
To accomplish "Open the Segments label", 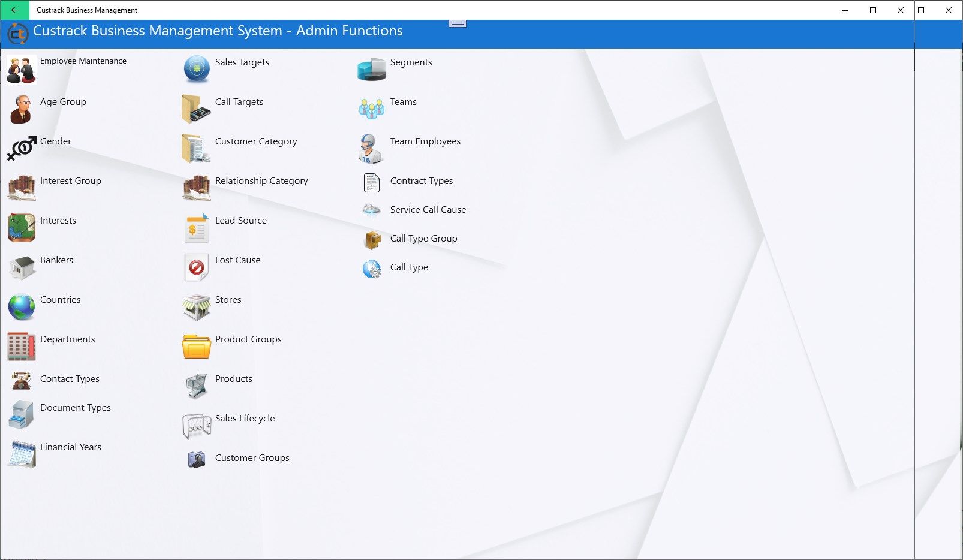I will (411, 62).
